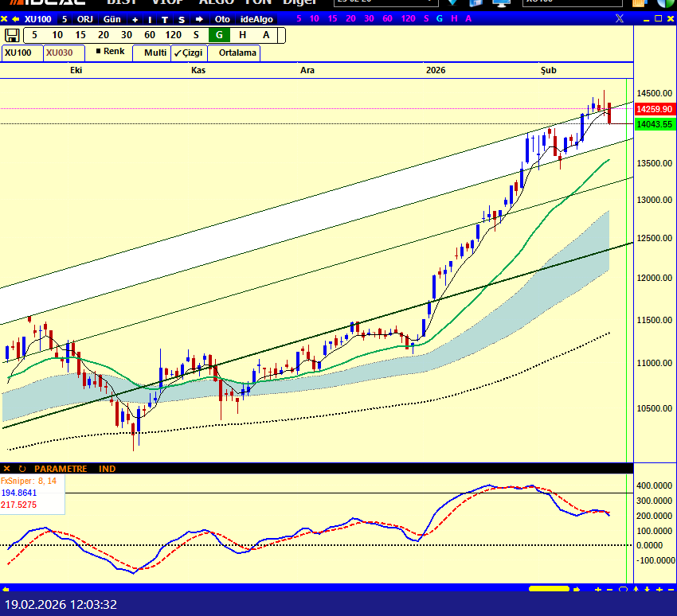The width and height of the screenshot is (677, 616).
Task: Select magenta 5 minute shortcut in title bar
Action: click(x=299, y=18)
